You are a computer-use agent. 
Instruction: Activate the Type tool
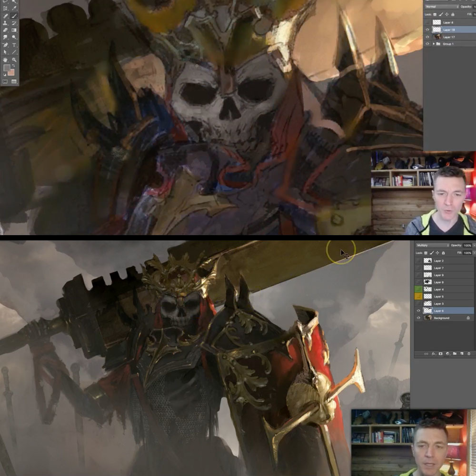[14, 45]
